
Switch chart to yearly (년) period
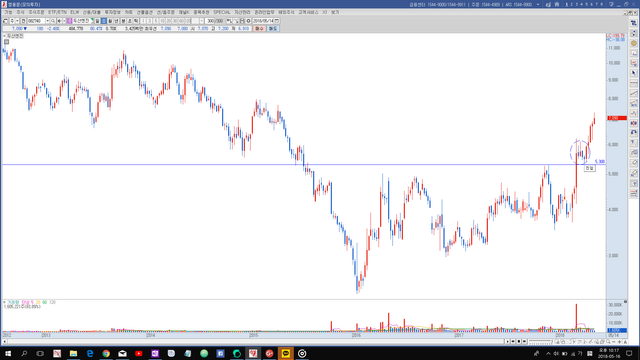point(117,21)
